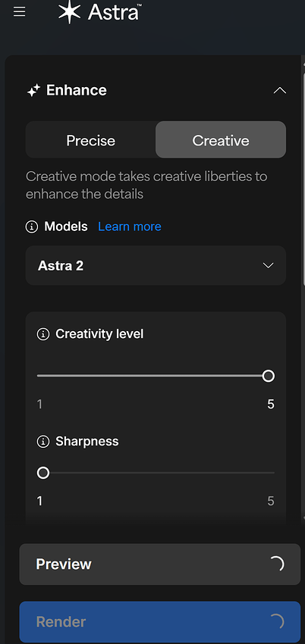Click the Creativity level slider handle
The height and width of the screenshot is (644, 305).
click(269, 376)
